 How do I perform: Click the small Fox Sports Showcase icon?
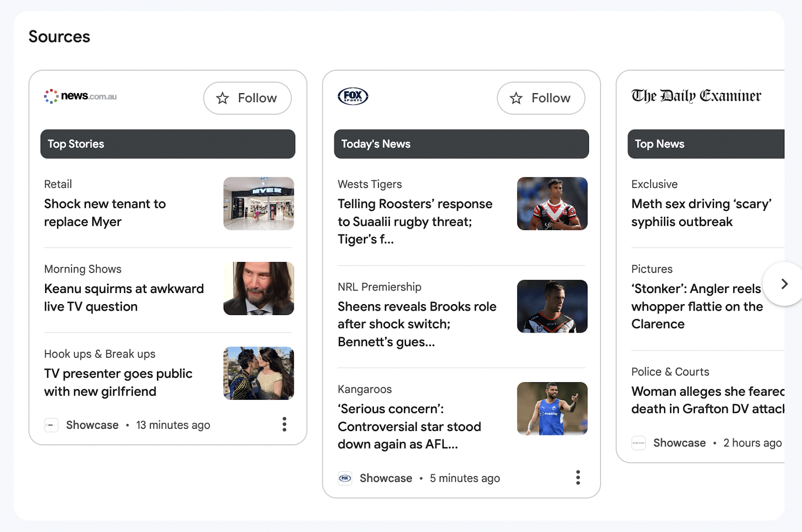[x=345, y=478]
